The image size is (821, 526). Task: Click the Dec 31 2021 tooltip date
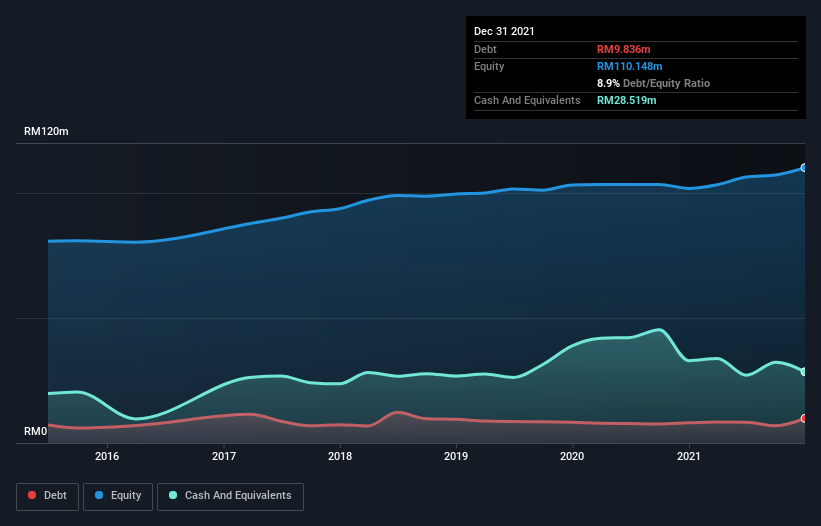click(504, 31)
